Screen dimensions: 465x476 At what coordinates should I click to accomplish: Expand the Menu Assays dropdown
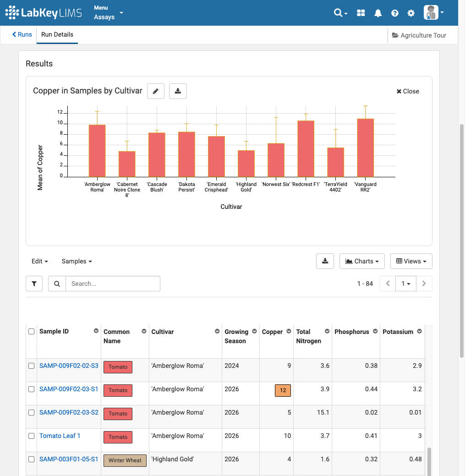pyautogui.click(x=109, y=12)
